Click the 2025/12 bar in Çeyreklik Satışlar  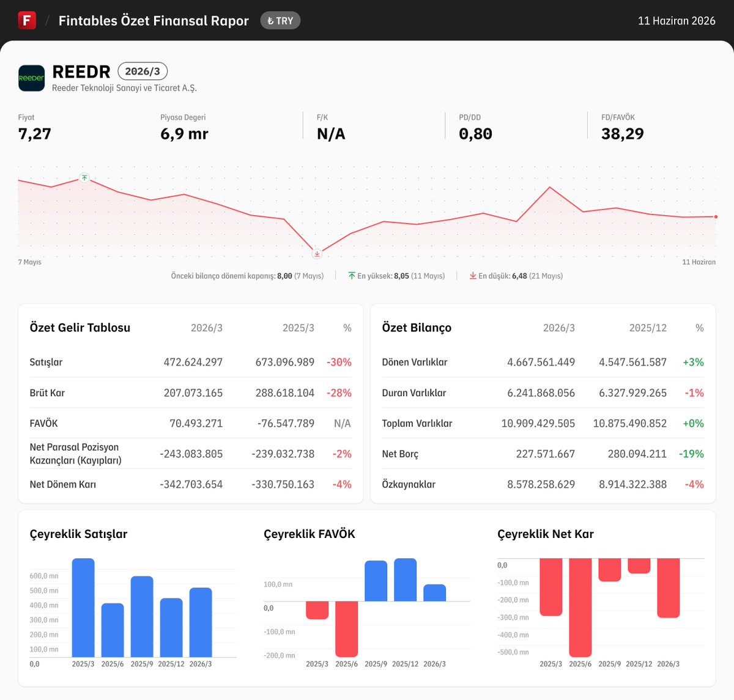point(171,628)
